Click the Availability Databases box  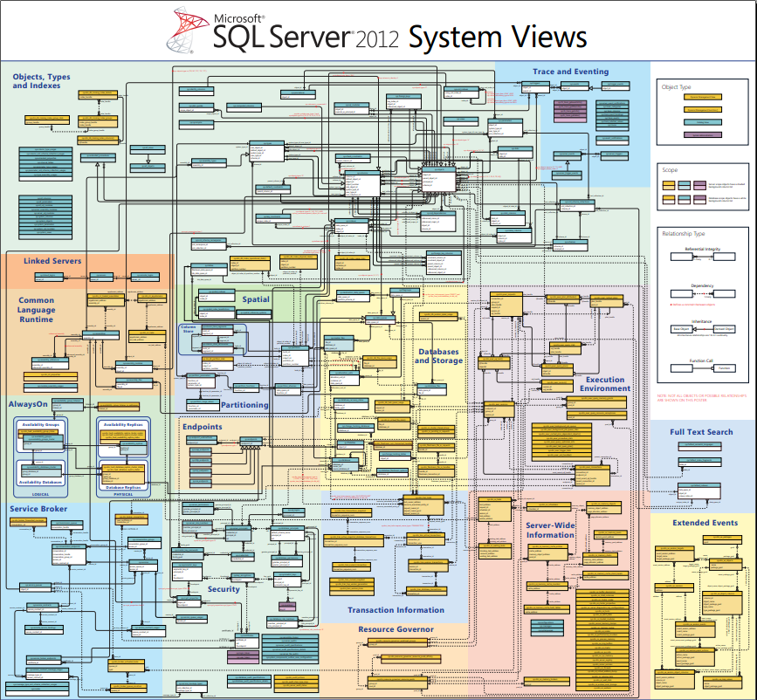tap(40, 482)
